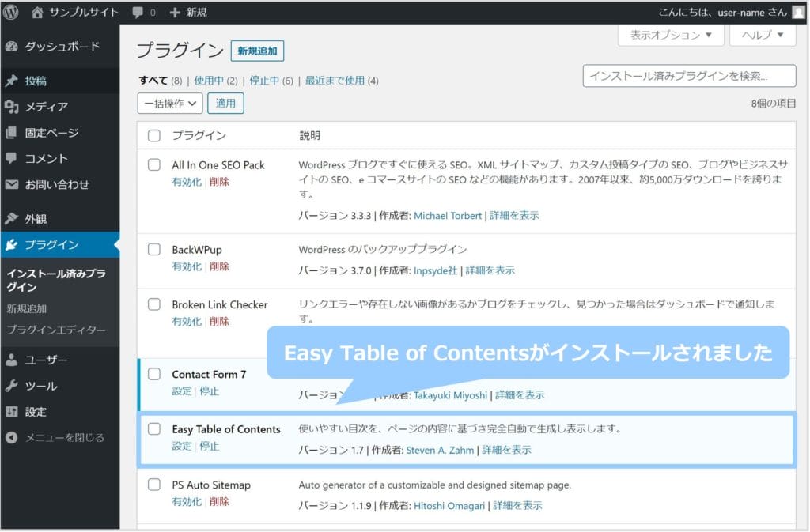The width and height of the screenshot is (810, 532).
Task: Click the ツール wrench icon
Action: [x=11, y=386]
